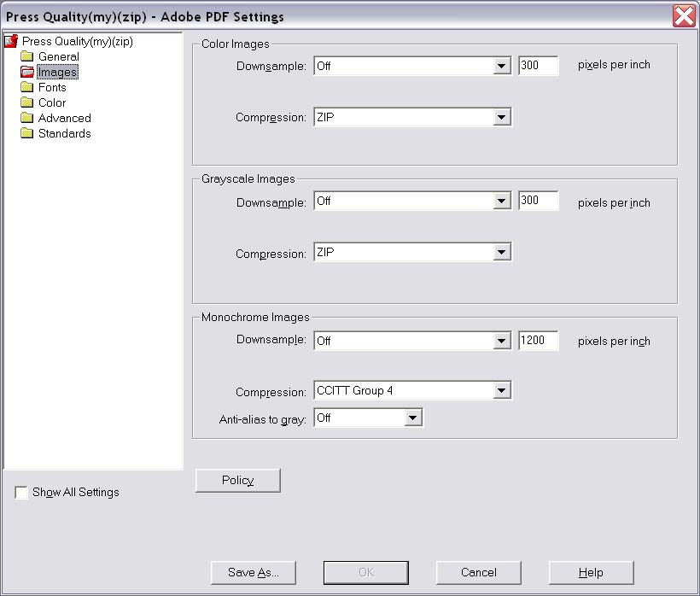The width and height of the screenshot is (700, 596).
Task: Click the Fonts folder icon
Action: (26, 87)
